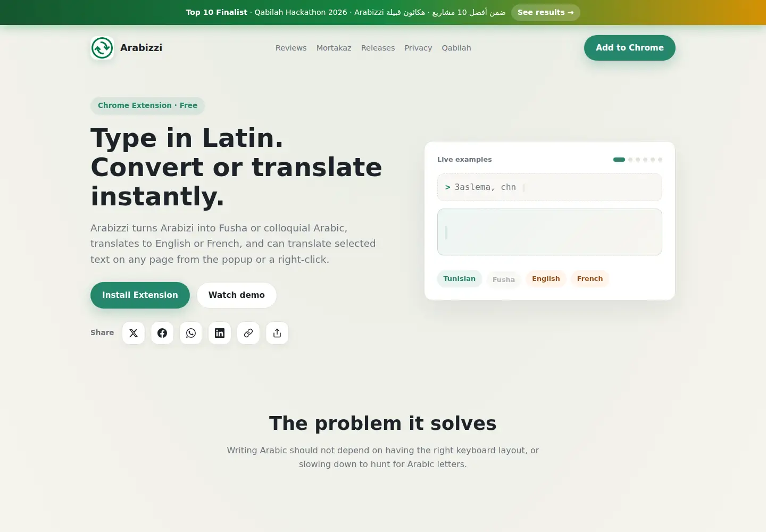Share on X (Twitter)
This screenshot has height=532, width=766.
click(134, 333)
